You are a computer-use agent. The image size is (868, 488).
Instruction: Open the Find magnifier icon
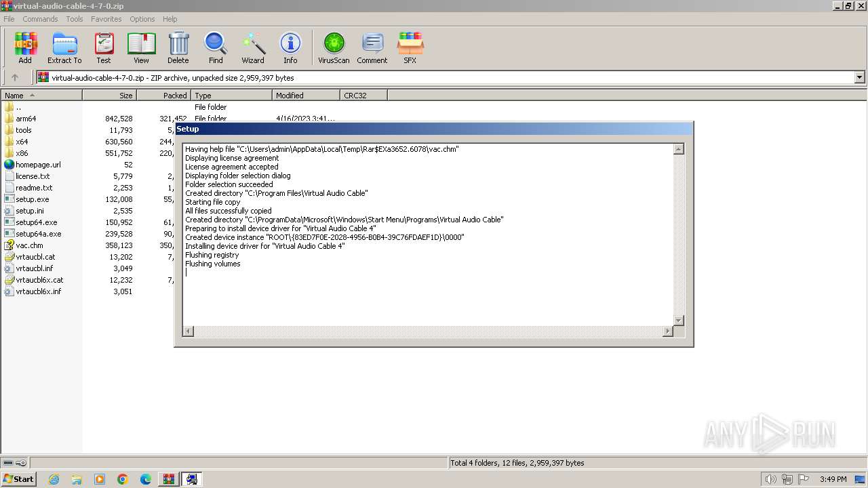216,47
